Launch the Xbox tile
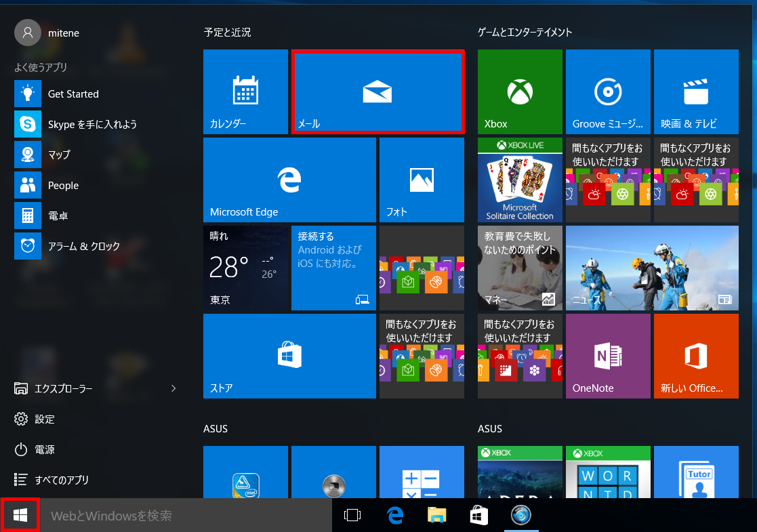 coord(520,91)
